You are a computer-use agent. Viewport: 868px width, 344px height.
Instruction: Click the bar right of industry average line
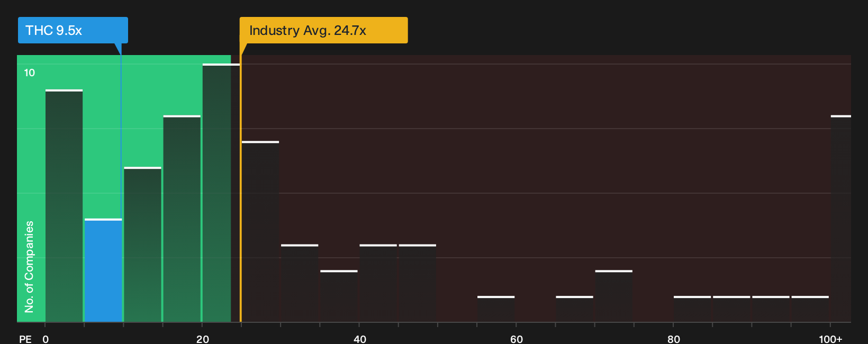260,232
